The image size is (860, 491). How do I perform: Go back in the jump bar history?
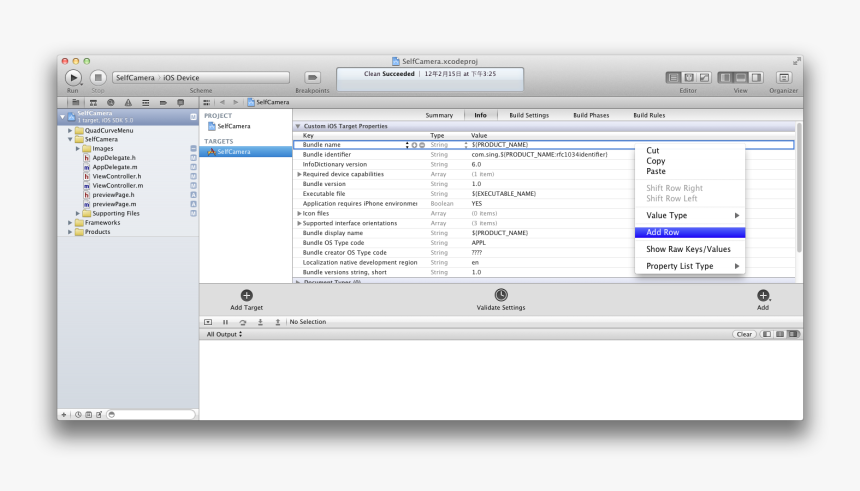222,102
